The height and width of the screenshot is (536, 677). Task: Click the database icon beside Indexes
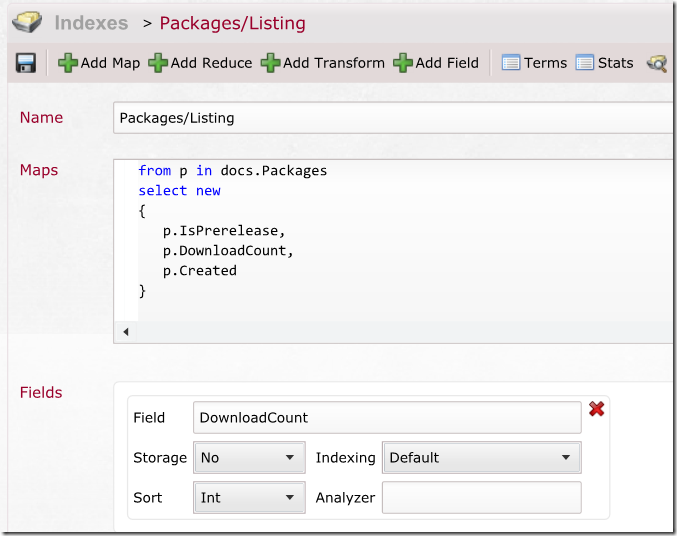[x=27, y=22]
